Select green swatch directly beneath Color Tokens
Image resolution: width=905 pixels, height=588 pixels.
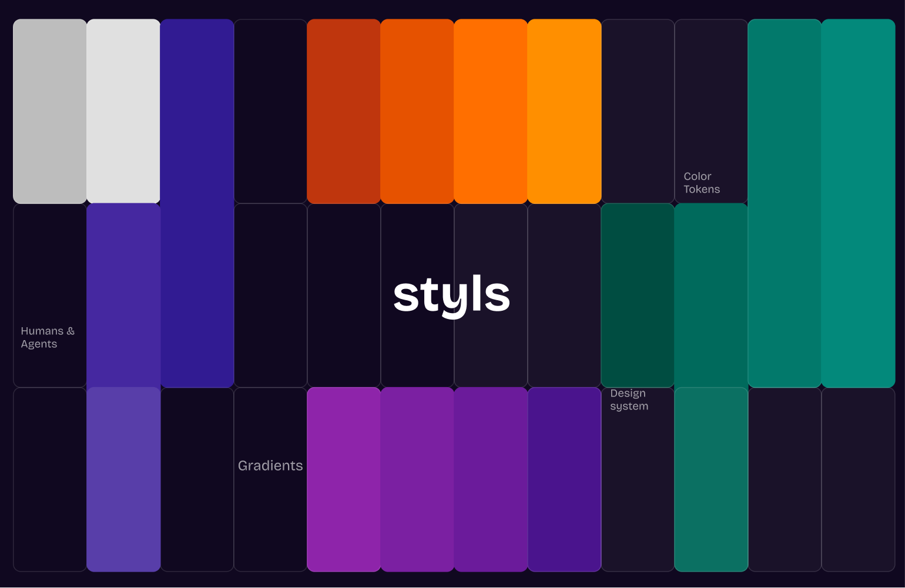711,295
